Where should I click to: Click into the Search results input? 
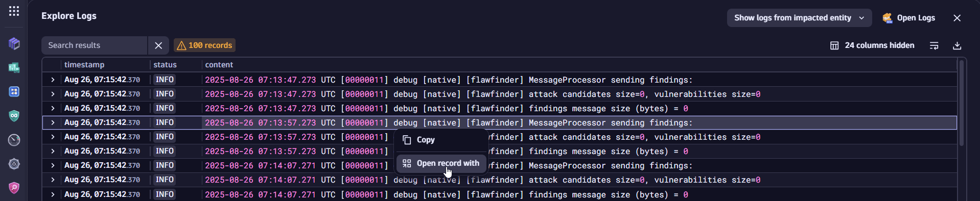[x=95, y=45]
